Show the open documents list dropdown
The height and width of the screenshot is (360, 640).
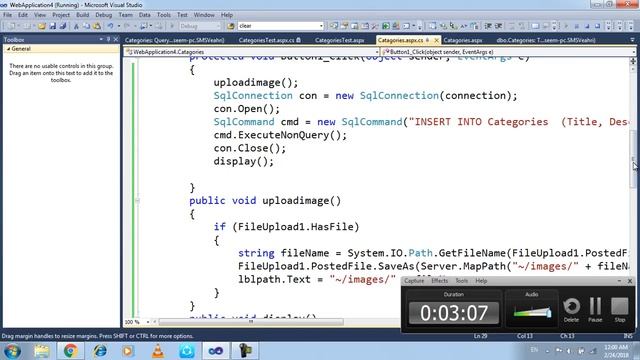(x=632, y=40)
